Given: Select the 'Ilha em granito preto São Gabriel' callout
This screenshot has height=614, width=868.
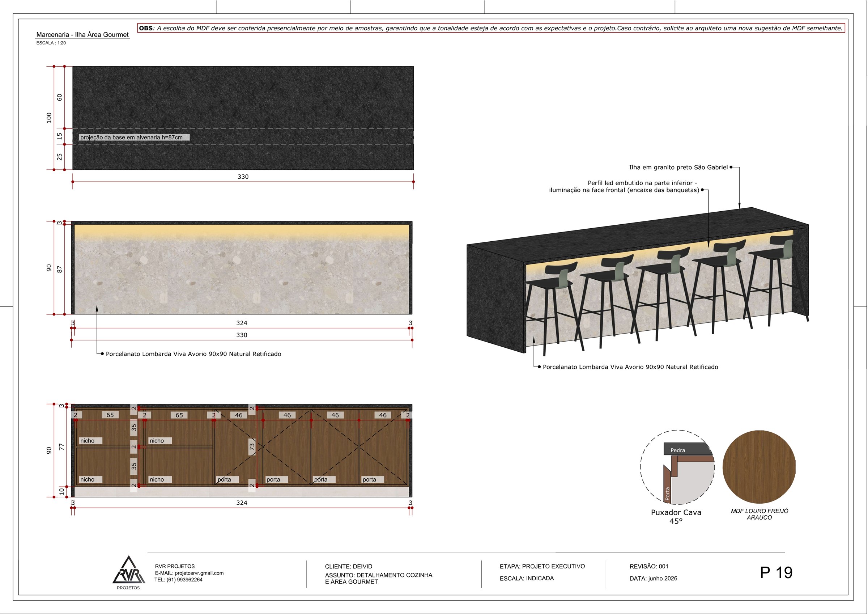Looking at the screenshot, I should (678, 167).
